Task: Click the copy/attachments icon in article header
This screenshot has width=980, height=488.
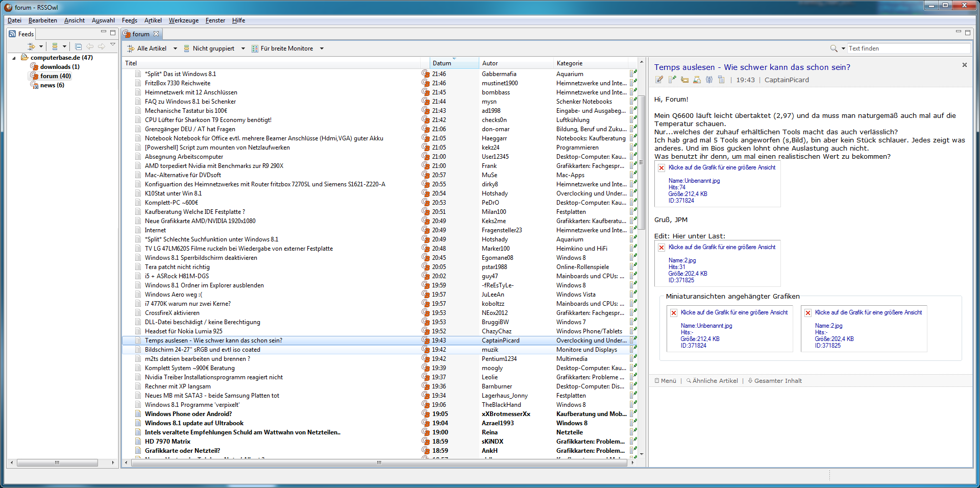Action: (x=721, y=80)
